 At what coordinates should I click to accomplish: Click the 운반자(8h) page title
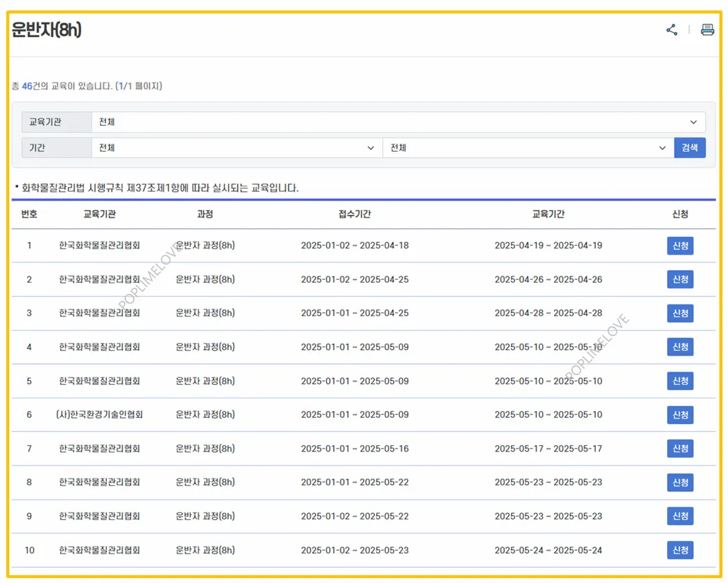[46, 30]
